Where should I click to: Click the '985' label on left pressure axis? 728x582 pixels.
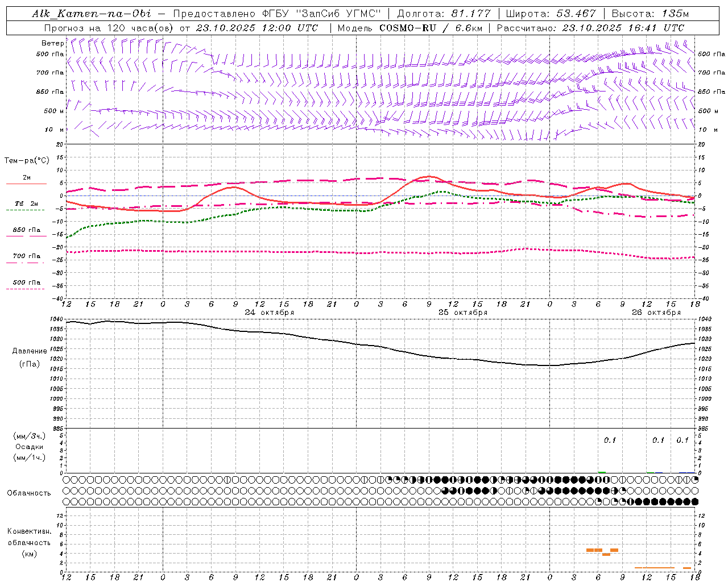[59, 429]
